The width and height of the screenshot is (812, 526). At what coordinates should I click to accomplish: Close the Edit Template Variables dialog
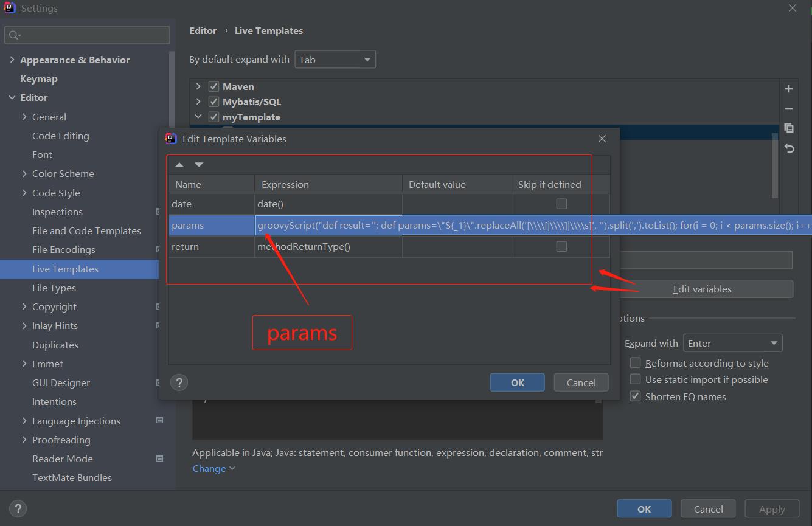pyautogui.click(x=602, y=139)
